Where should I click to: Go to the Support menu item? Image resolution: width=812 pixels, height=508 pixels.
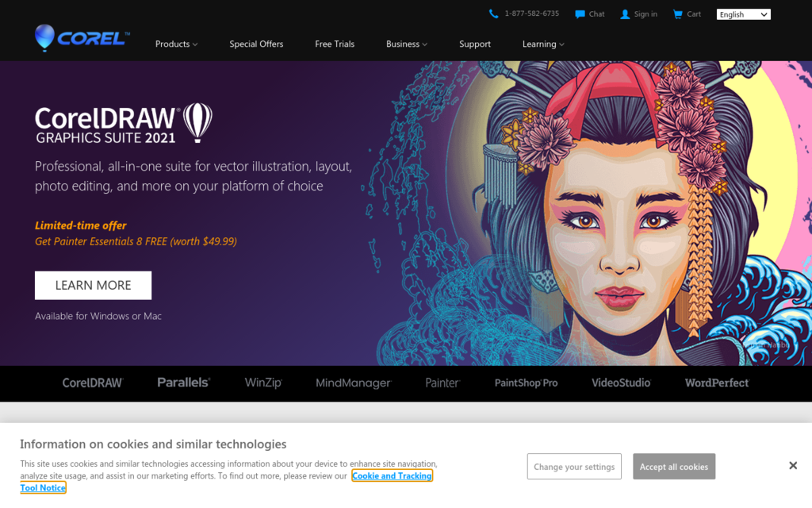475,44
